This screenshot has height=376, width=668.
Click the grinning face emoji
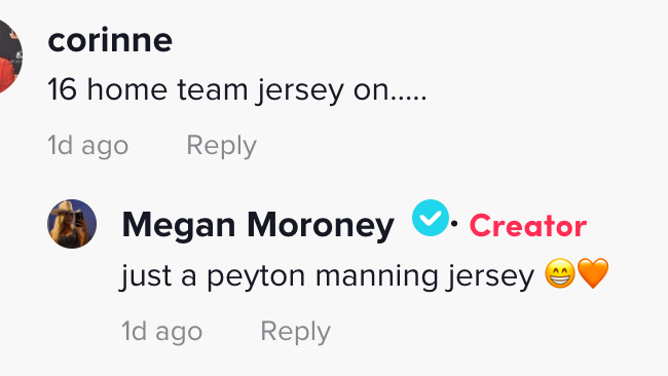click(560, 274)
